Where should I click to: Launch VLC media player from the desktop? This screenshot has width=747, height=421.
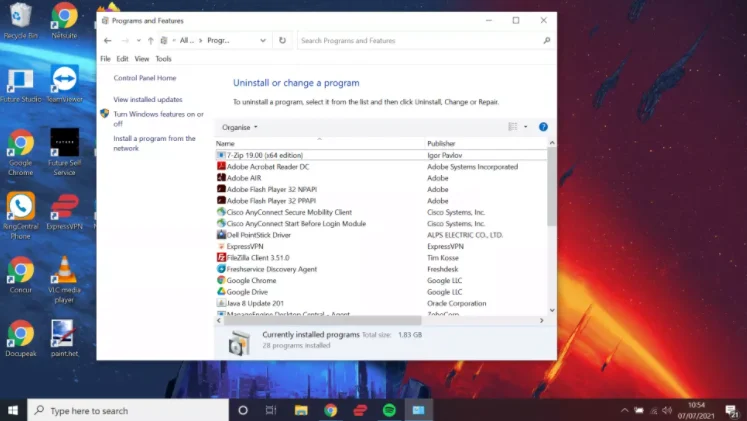click(64, 279)
